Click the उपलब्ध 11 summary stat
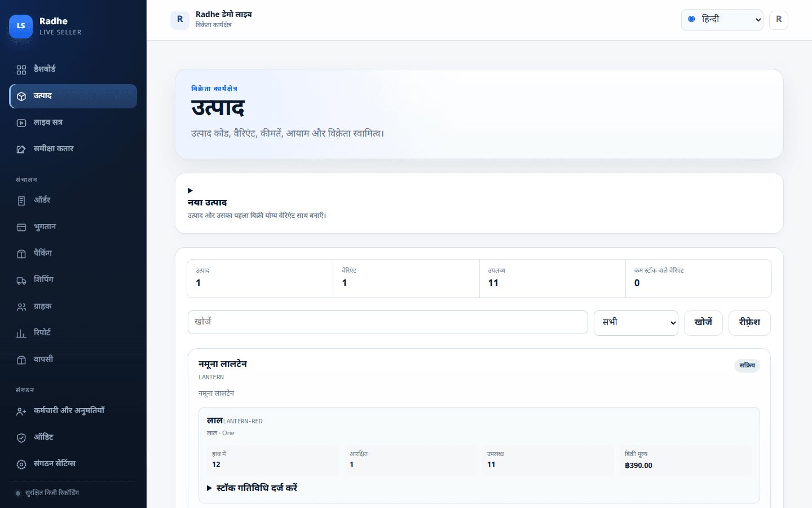The image size is (812, 508). point(552,278)
